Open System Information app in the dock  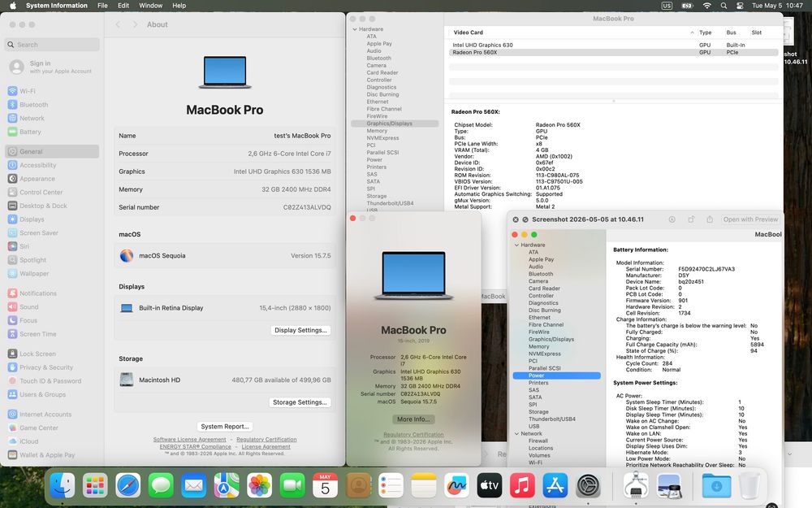tap(637, 486)
